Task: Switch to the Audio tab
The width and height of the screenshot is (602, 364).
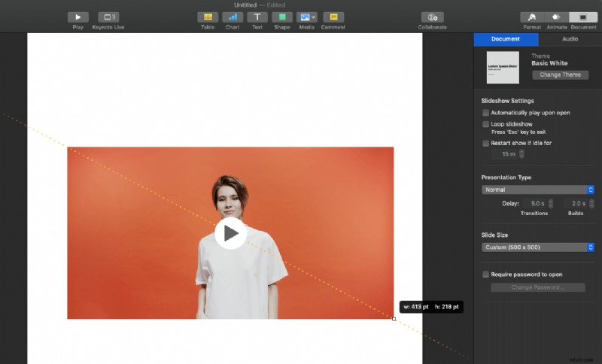Action: pos(570,39)
